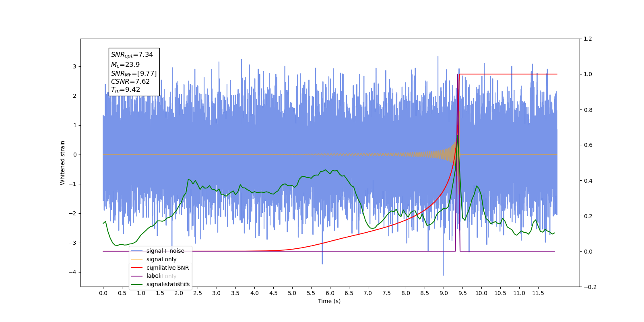
Task: Click the Tm=9.42 annotation text
Action: pyautogui.click(x=126, y=90)
